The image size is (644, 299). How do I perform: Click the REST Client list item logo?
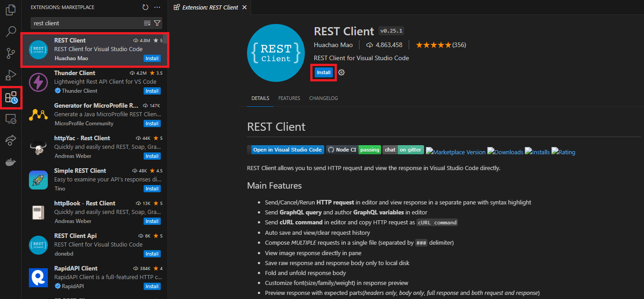click(x=38, y=49)
